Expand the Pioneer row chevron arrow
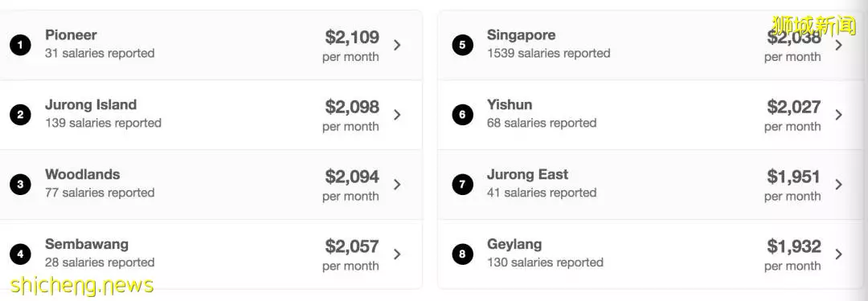 (x=397, y=46)
